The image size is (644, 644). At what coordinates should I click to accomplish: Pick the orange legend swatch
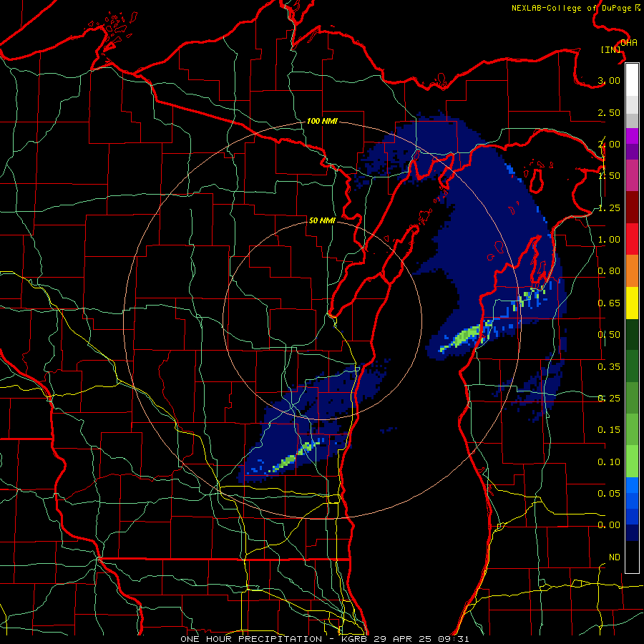pos(632,271)
